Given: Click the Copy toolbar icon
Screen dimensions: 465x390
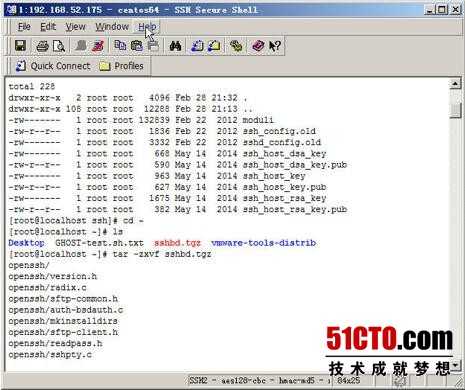Looking at the screenshot, I should [x=120, y=45].
